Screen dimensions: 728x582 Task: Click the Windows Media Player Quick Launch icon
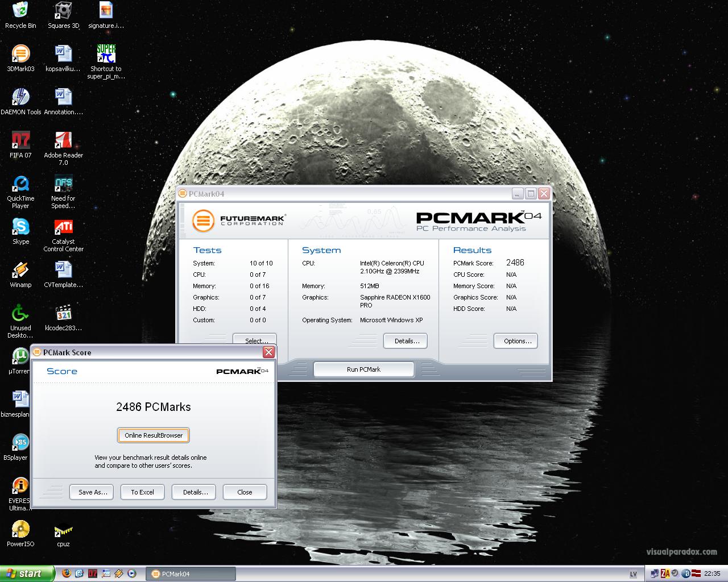[132, 573]
